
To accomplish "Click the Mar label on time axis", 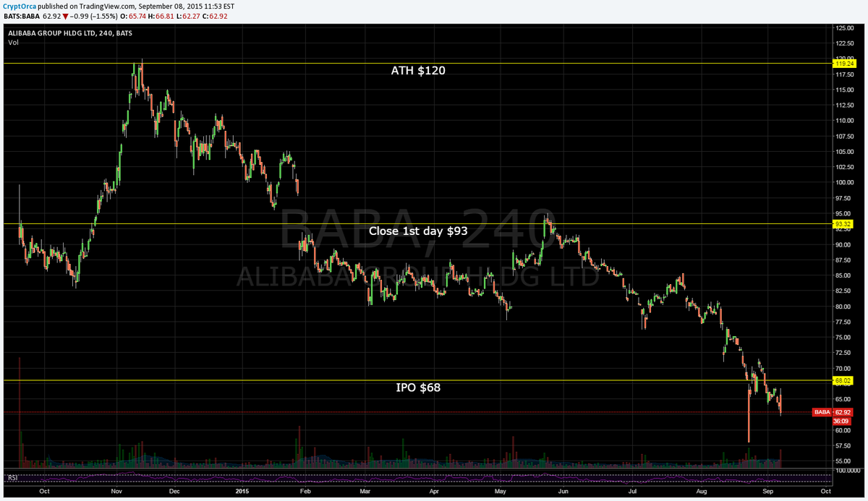I will (x=365, y=491).
